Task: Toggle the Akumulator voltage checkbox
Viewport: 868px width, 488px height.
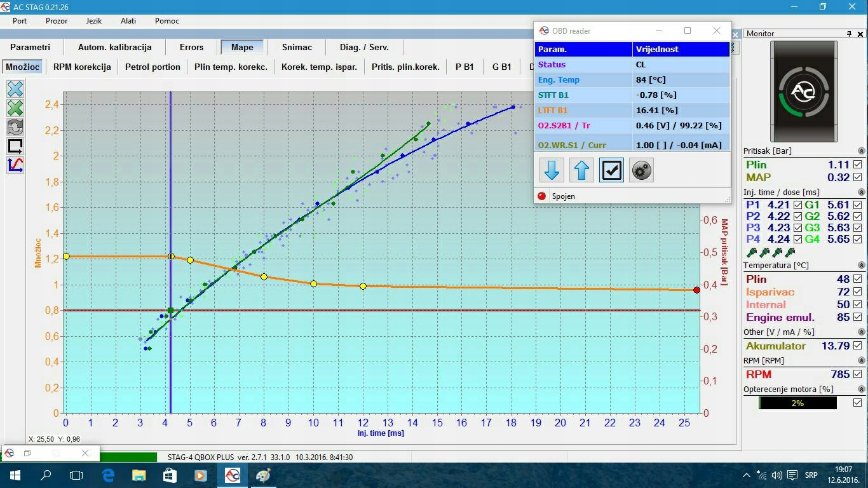Action: (857, 346)
